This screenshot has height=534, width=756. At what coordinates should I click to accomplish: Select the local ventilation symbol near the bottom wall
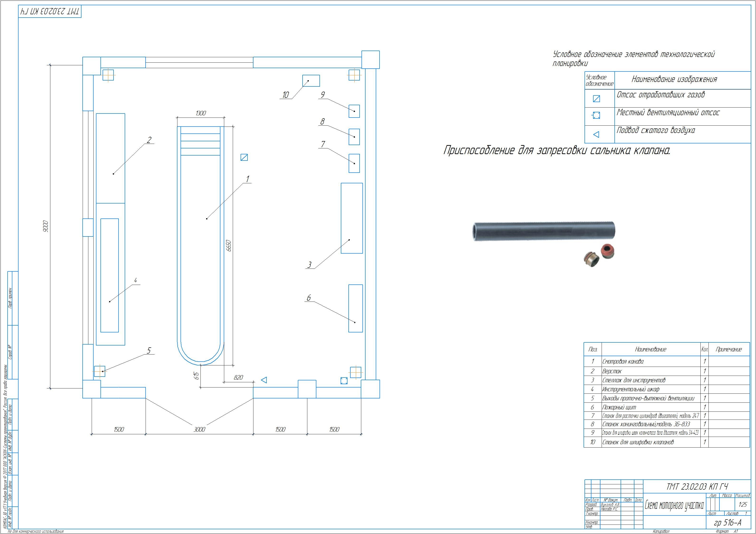point(344,381)
